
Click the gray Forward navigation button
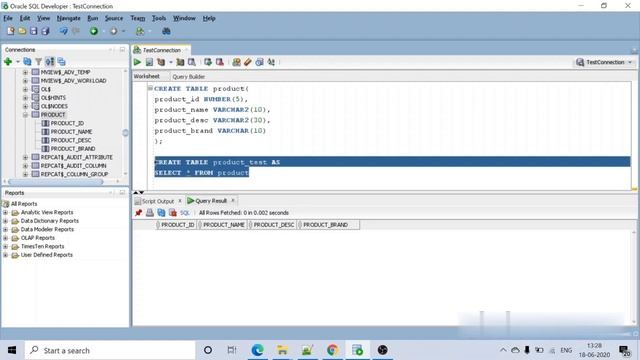[113, 31]
